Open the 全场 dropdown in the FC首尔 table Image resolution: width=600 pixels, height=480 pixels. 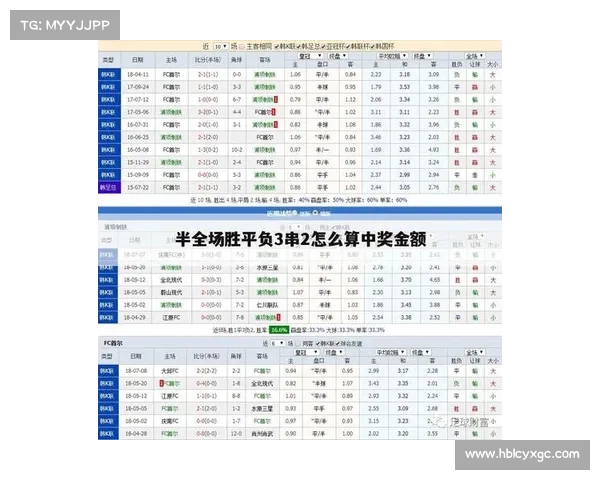point(475,352)
